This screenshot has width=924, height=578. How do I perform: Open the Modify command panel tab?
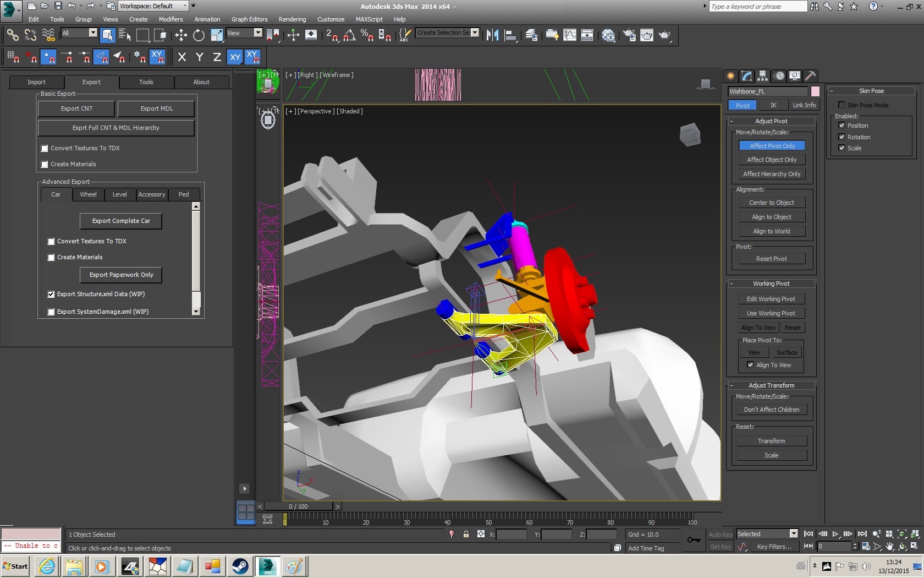[746, 76]
